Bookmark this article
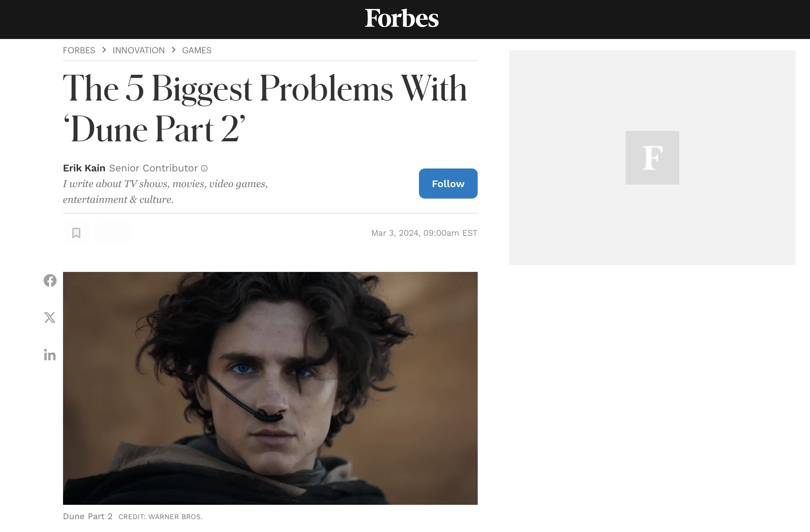This screenshot has width=810, height=532. 76,233
